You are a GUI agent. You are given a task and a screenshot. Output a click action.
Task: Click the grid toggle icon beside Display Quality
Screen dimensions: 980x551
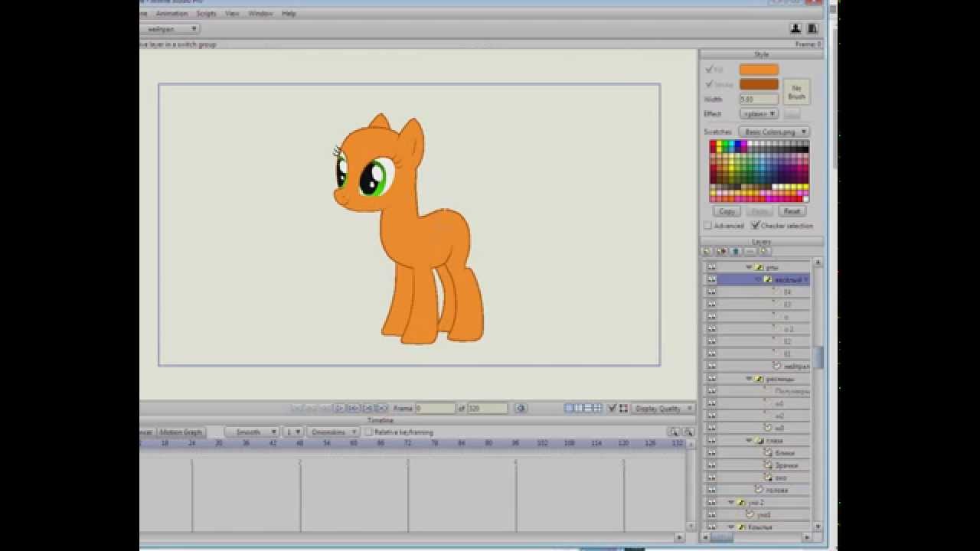(x=623, y=409)
